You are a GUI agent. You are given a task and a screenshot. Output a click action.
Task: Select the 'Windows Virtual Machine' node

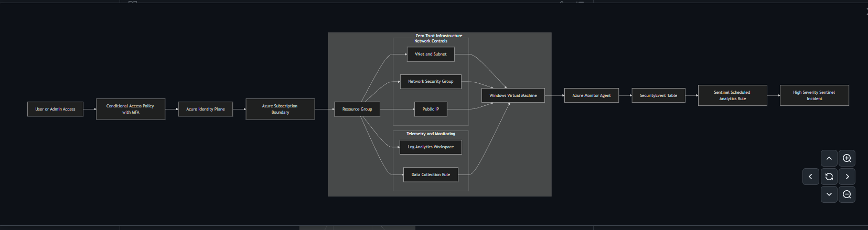(513, 95)
